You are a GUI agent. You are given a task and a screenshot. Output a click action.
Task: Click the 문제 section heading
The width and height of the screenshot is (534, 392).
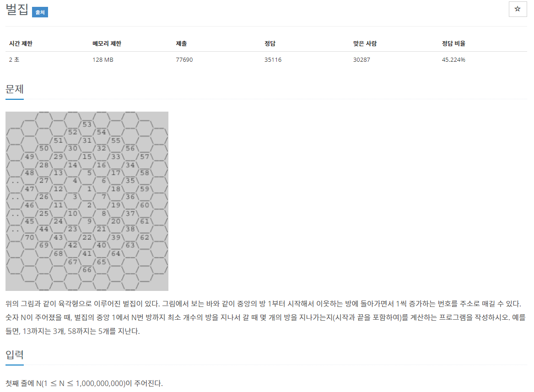(15, 89)
